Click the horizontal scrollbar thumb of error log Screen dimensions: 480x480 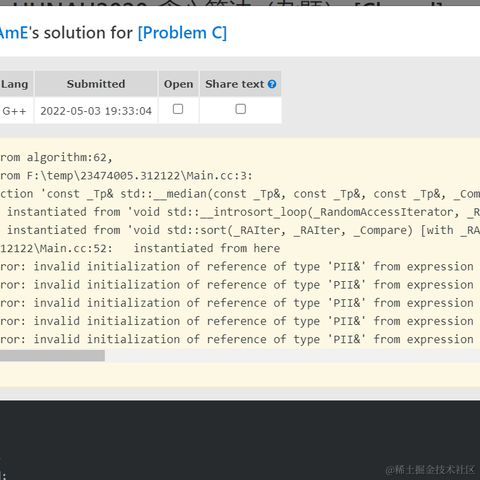pos(52,356)
